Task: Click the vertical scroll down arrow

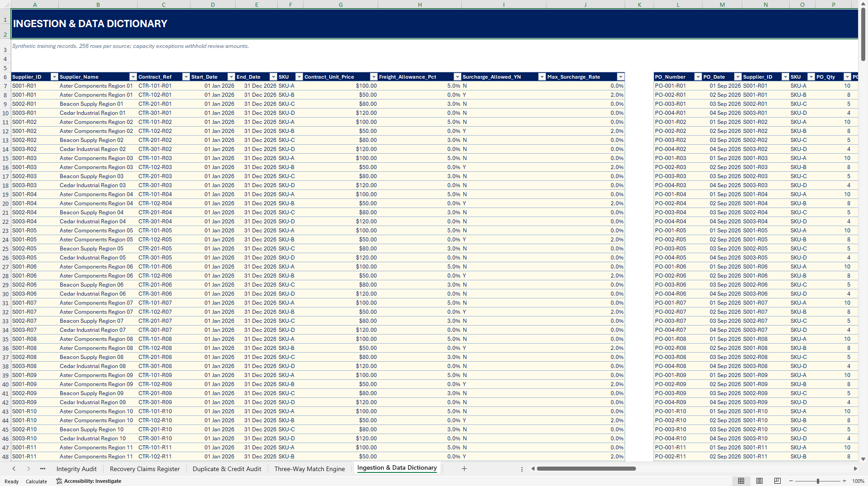Action: pyautogui.click(x=863, y=459)
